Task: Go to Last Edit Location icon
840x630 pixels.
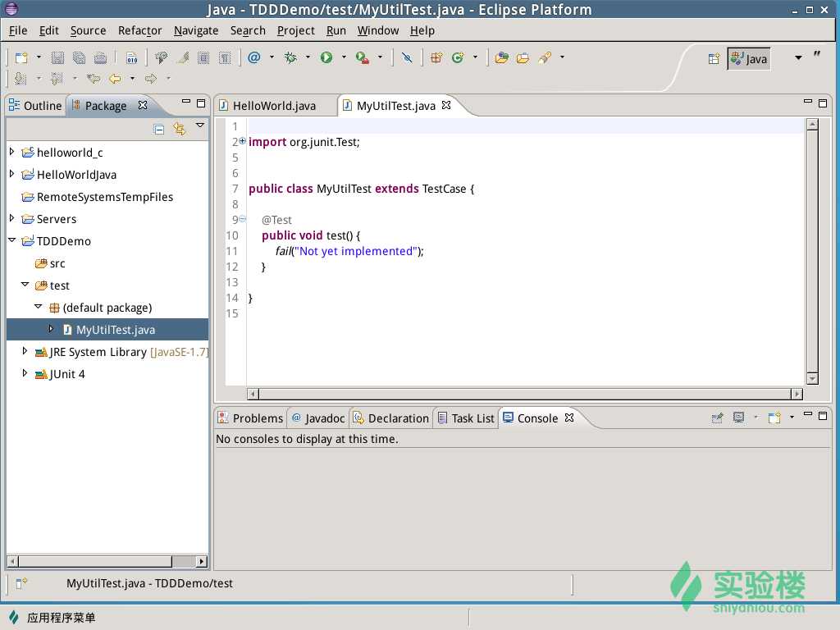Action: (x=94, y=79)
